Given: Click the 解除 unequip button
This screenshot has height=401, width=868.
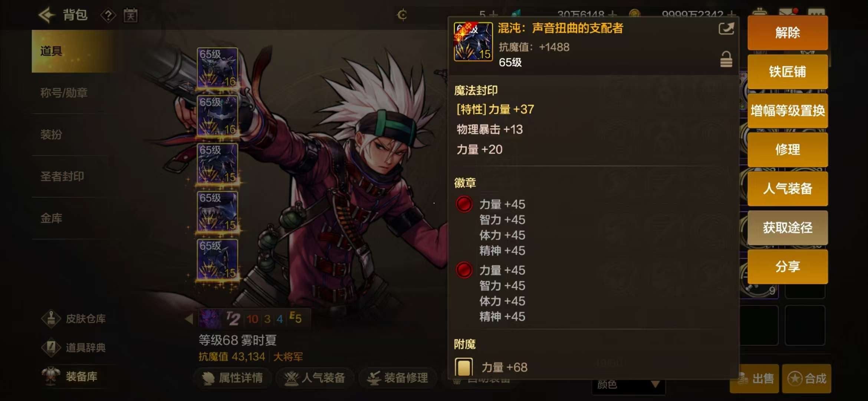Looking at the screenshot, I should click(x=788, y=33).
